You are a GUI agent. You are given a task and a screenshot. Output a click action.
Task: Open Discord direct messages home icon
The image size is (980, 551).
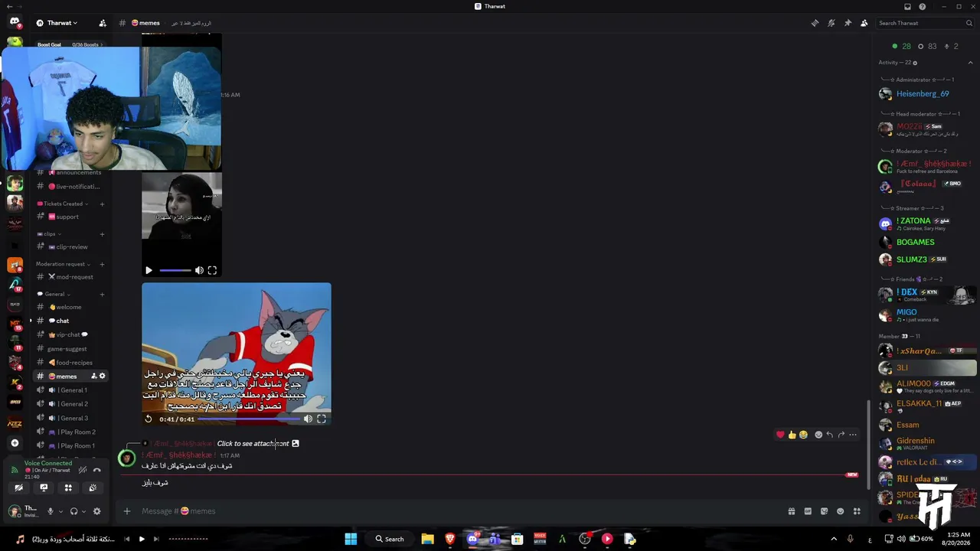(x=15, y=22)
